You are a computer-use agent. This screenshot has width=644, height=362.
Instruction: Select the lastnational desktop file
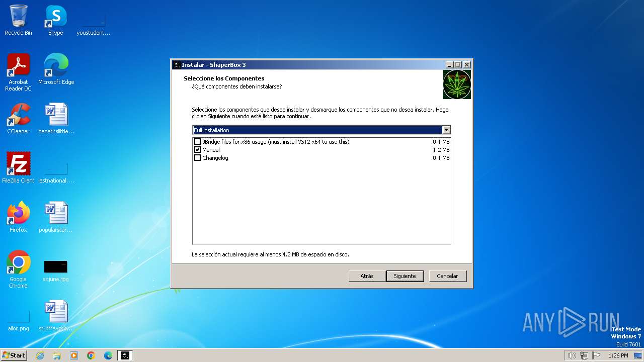[x=56, y=172]
